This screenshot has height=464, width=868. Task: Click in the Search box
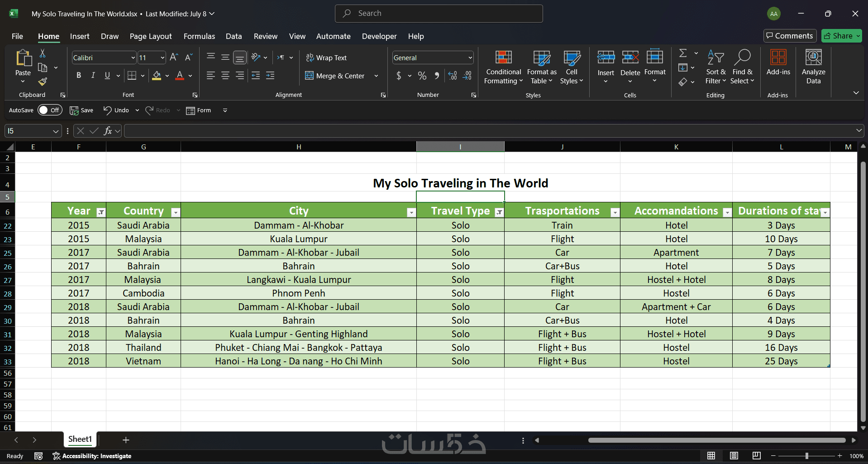(439, 14)
